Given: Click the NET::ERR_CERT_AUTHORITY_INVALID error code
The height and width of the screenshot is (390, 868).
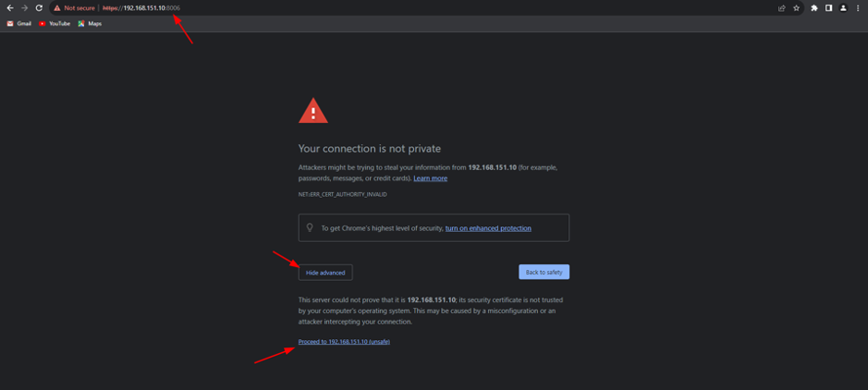Looking at the screenshot, I should click(x=343, y=195).
